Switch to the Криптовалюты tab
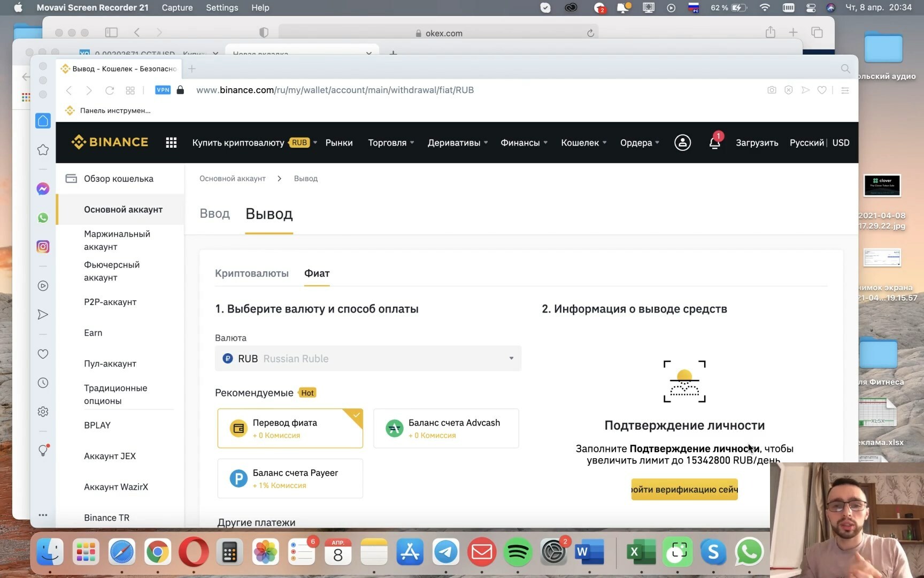The height and width of the screenshot is (578, 924). [252, 273]
